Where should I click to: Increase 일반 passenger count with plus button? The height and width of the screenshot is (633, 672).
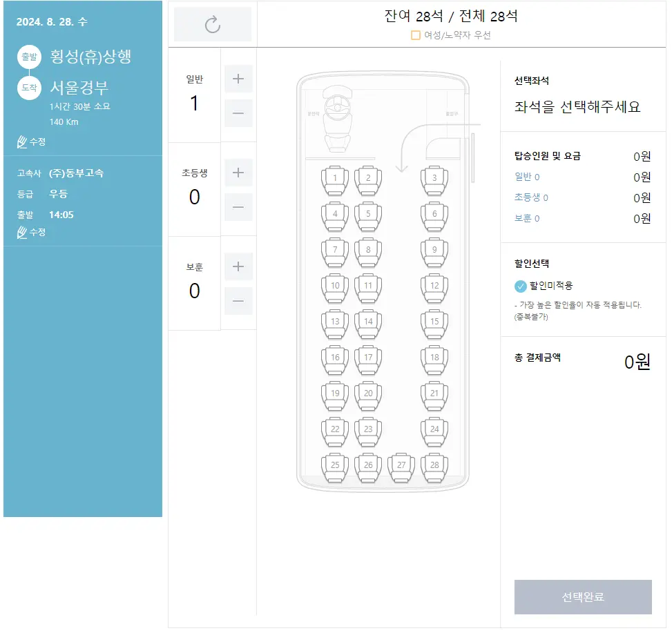tap(238, 78)
